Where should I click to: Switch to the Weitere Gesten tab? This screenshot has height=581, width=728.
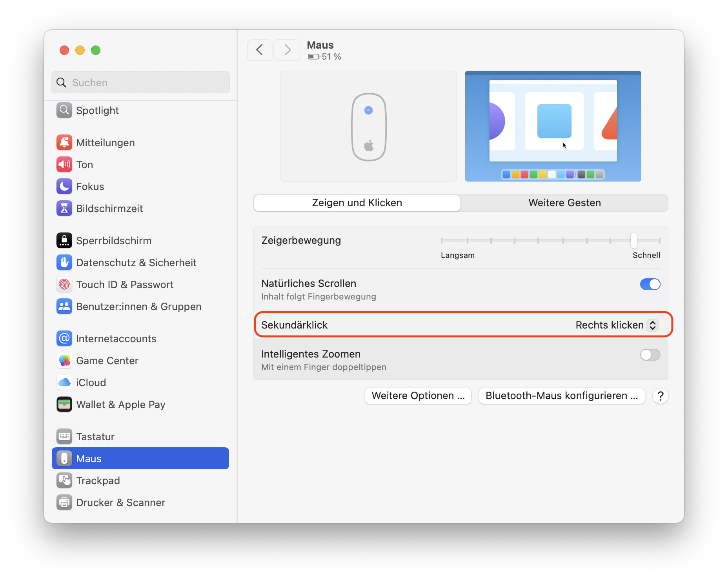click(564, 203)
